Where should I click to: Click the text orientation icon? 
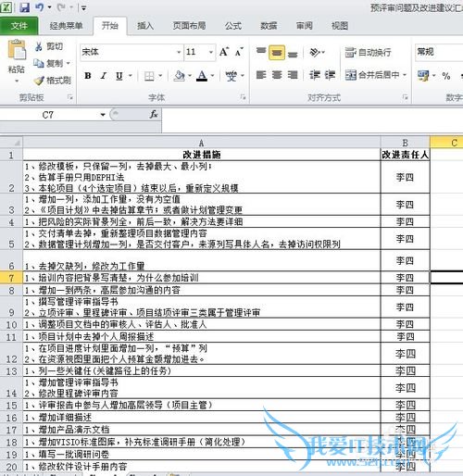coord(315,52)
